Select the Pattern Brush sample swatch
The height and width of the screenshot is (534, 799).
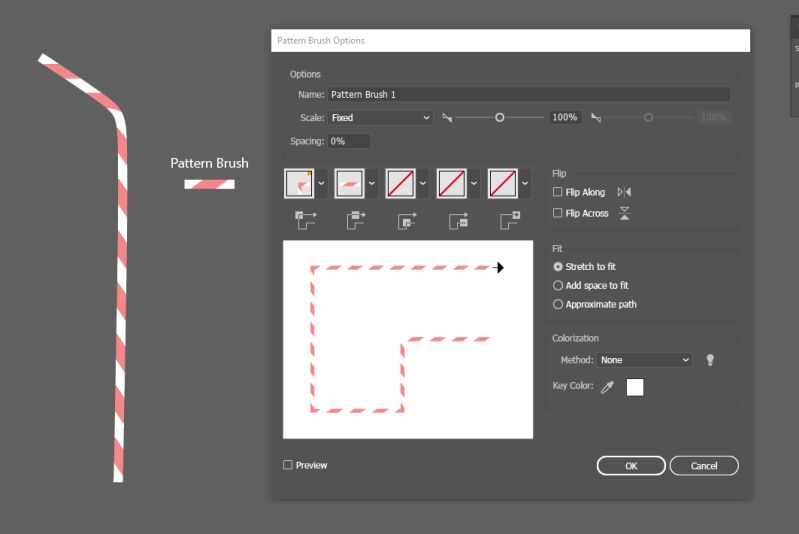pos(209,184)
